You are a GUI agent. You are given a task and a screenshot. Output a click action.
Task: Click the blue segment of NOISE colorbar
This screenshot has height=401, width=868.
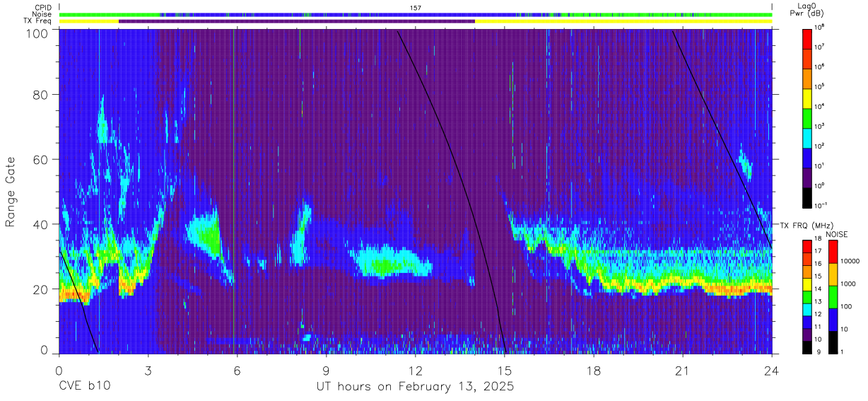[832, 319]
